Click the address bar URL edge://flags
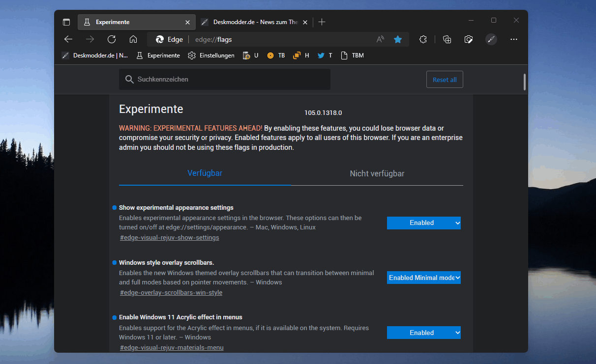 213,39
